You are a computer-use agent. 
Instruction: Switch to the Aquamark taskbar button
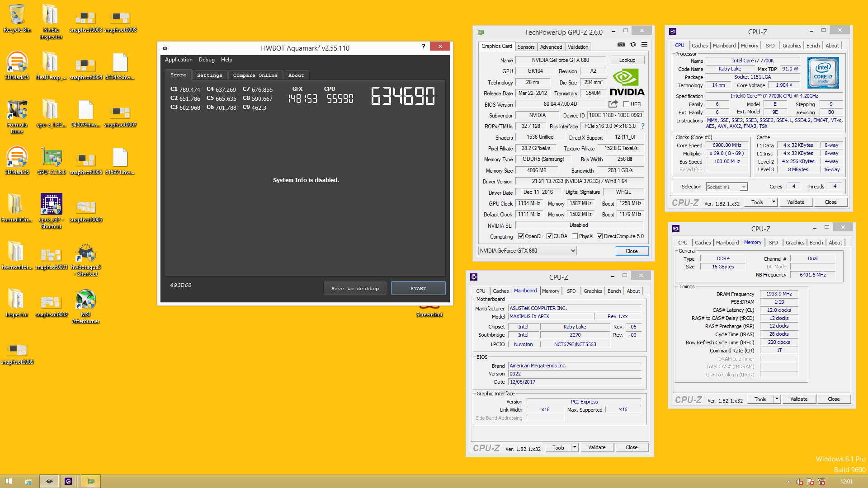(x=49, y=481)
